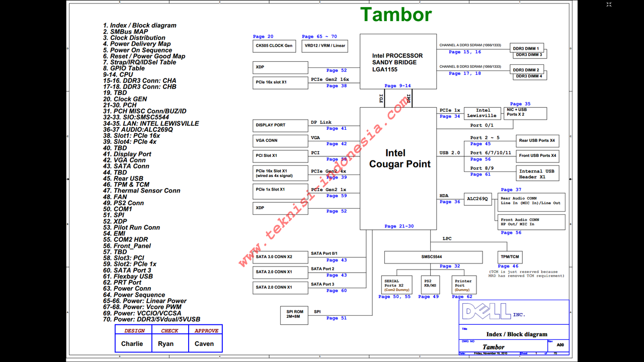Click the 'Intel Cougar Point' block
Viewport: 644px width, 362px height.
click(398, 168)
